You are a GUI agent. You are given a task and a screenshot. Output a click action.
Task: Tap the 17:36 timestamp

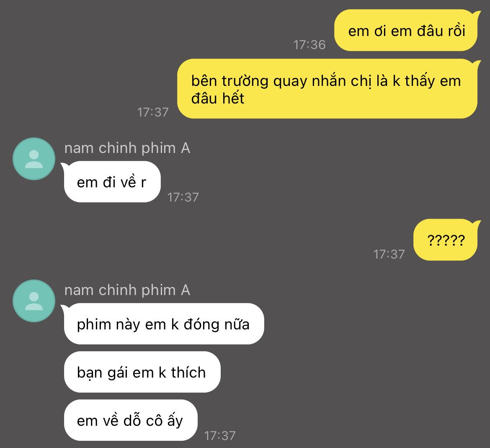click(309, 45)
